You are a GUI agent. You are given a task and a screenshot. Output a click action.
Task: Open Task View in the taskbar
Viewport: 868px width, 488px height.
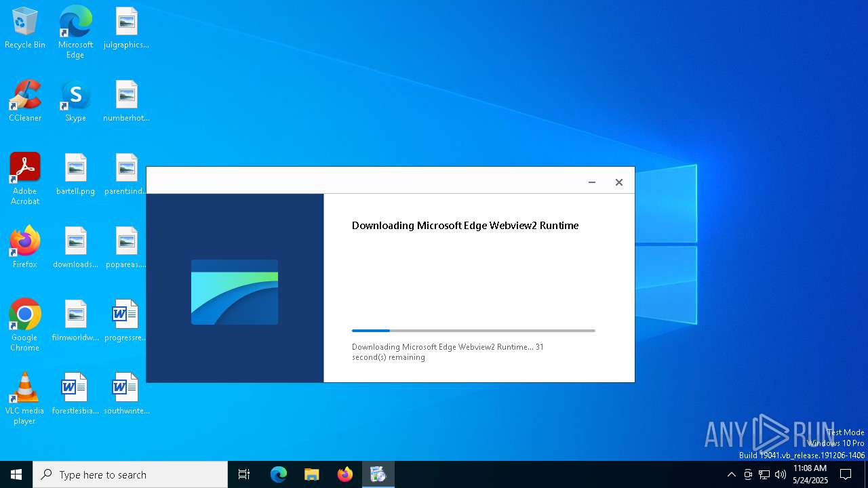point(244,474)
